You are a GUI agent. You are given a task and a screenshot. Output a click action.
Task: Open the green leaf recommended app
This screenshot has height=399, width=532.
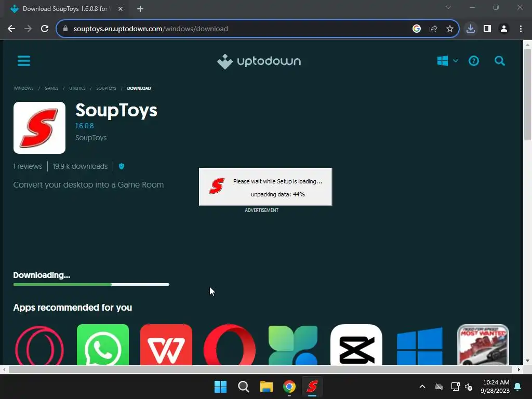click(293, 345)
